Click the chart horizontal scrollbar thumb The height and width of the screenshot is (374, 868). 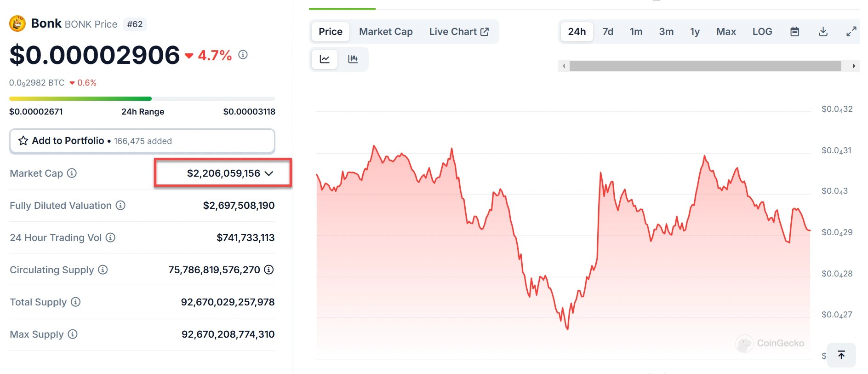[705, 66]
